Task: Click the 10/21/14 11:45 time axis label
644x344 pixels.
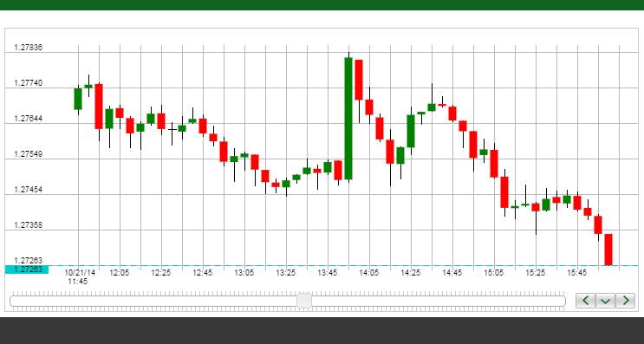Action: pyautogui.click(x=79, y=277)
